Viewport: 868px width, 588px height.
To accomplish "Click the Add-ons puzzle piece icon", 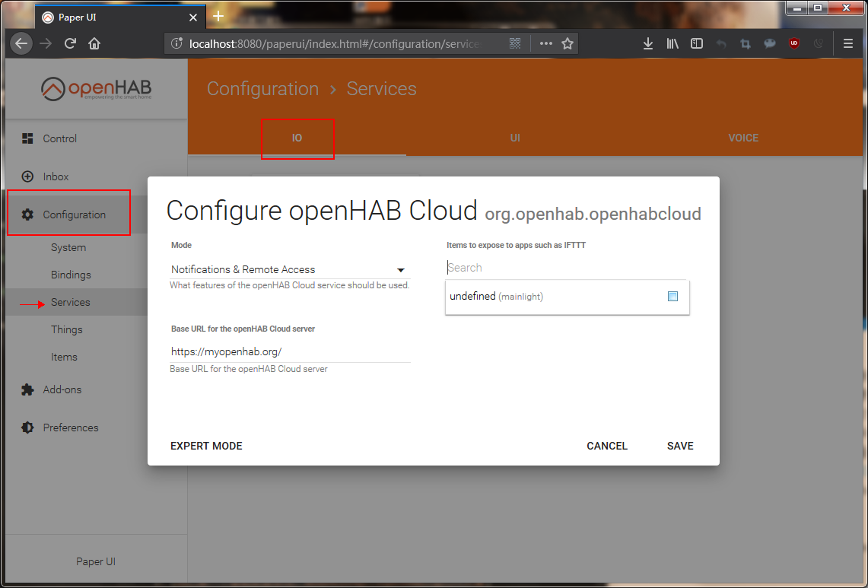I will (27, 389).
